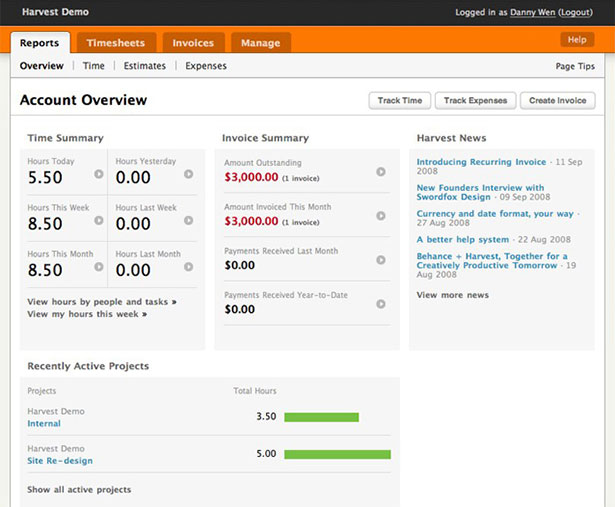Click the Logout link
The width and height of the screenshot is (615, 507).
575,13
